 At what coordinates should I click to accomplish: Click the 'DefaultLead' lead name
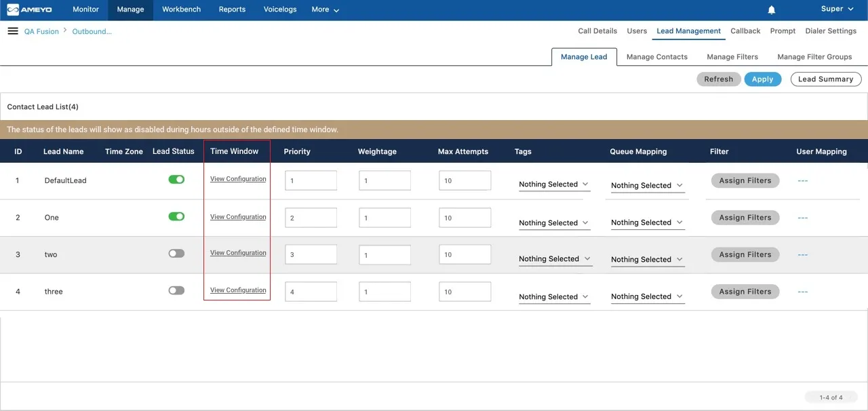point(66,180)
